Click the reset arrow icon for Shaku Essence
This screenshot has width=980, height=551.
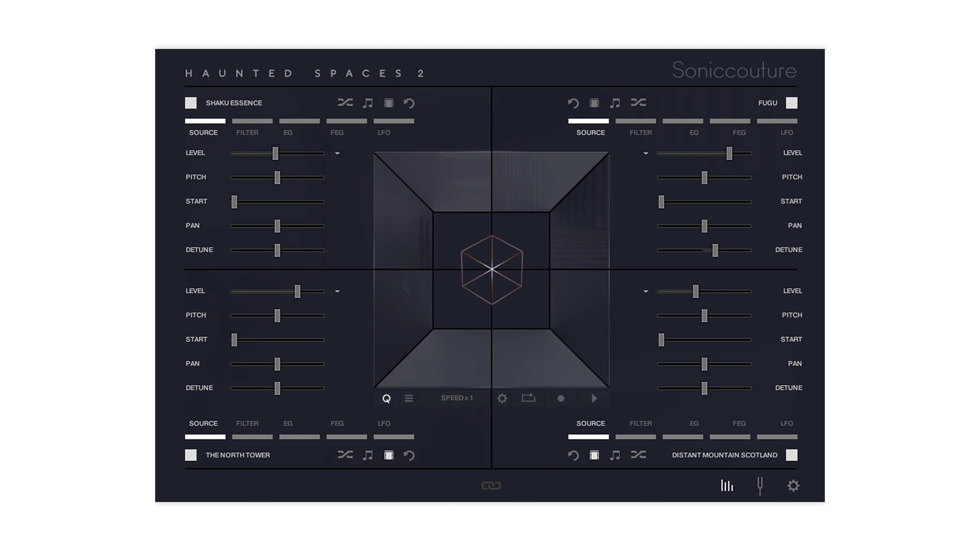pyautogui.click(x=409, y=104)
